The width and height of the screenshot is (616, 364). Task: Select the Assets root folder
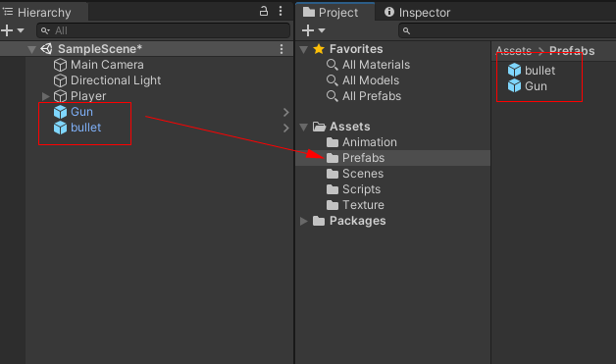click(349, 127)
